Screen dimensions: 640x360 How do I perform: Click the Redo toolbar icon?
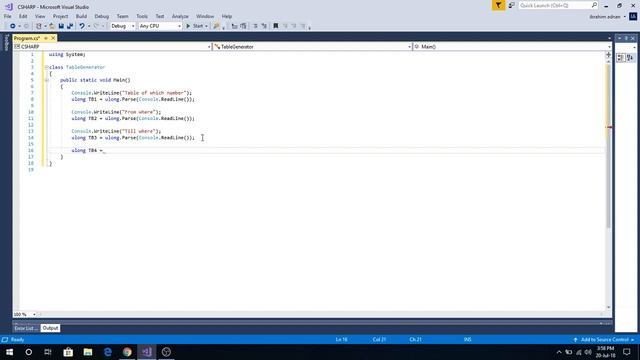click(96, 26)
